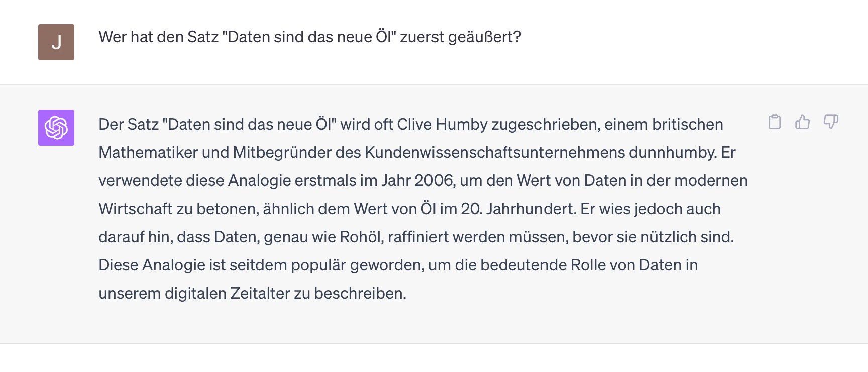Image resolution: width=868 pixels, height=372 pixels.
Task: Toggle thumbs up feedback on the response
Action: 803,122
